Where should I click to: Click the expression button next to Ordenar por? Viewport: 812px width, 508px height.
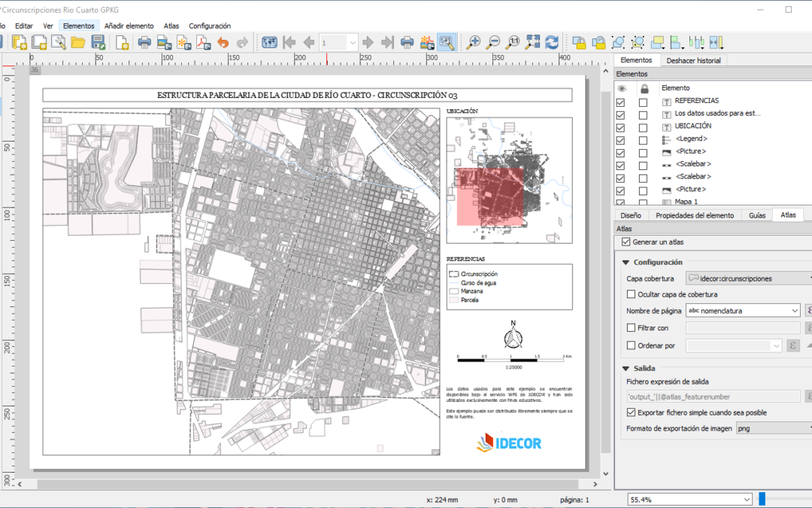(793, 345)
